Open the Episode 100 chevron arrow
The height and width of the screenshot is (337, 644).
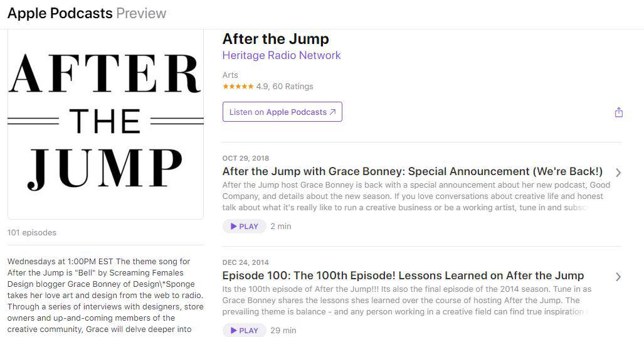pos(618,277)
